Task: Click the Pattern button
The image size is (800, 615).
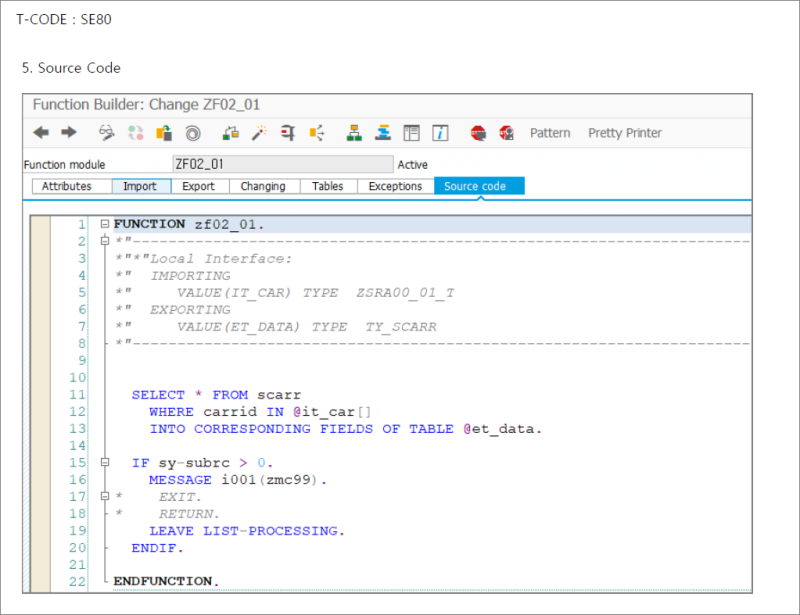Action: pyautogui.click(x=550, y=132)
